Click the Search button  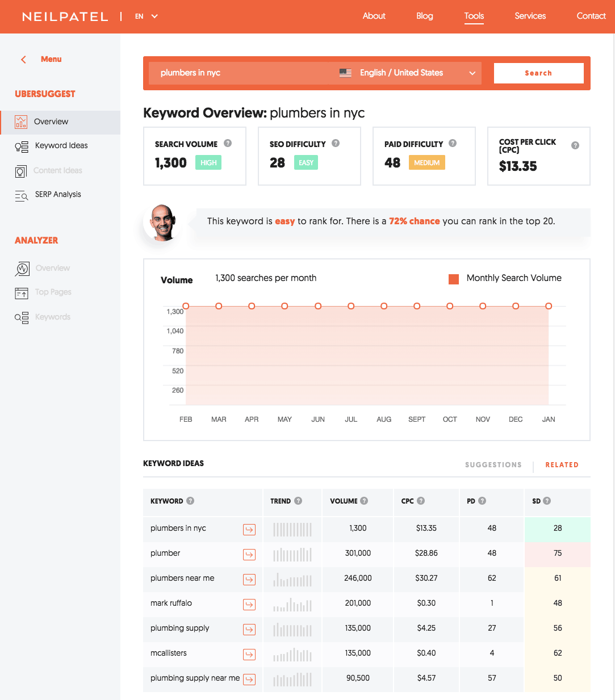[x=538, y=73]
